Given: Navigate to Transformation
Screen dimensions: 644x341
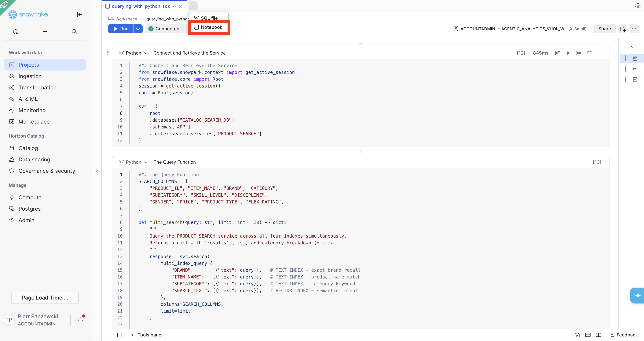Looking at the screenshot, I should tap(45, 88).
